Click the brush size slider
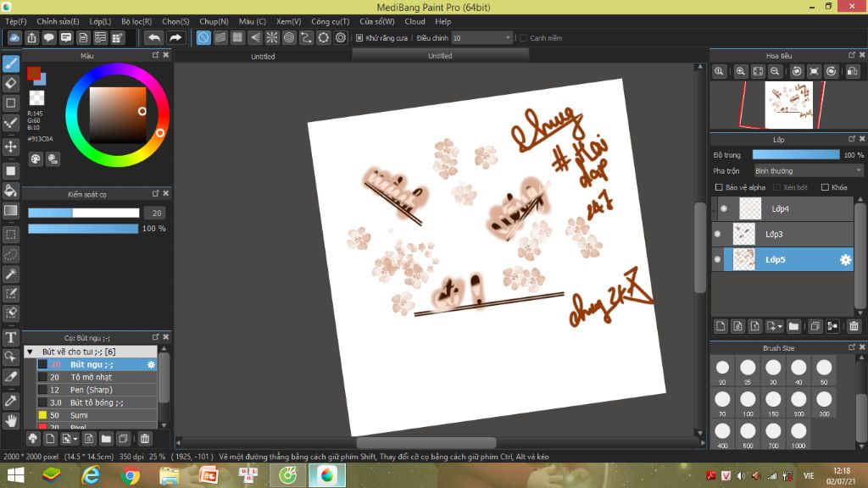Screen dimensions: 868x488 84,213
